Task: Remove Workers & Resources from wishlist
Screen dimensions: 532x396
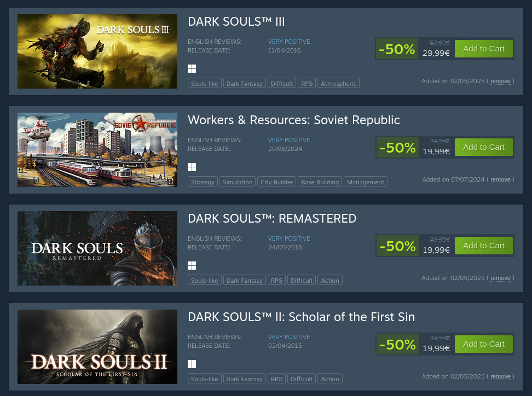Action: tap(500, 180)
